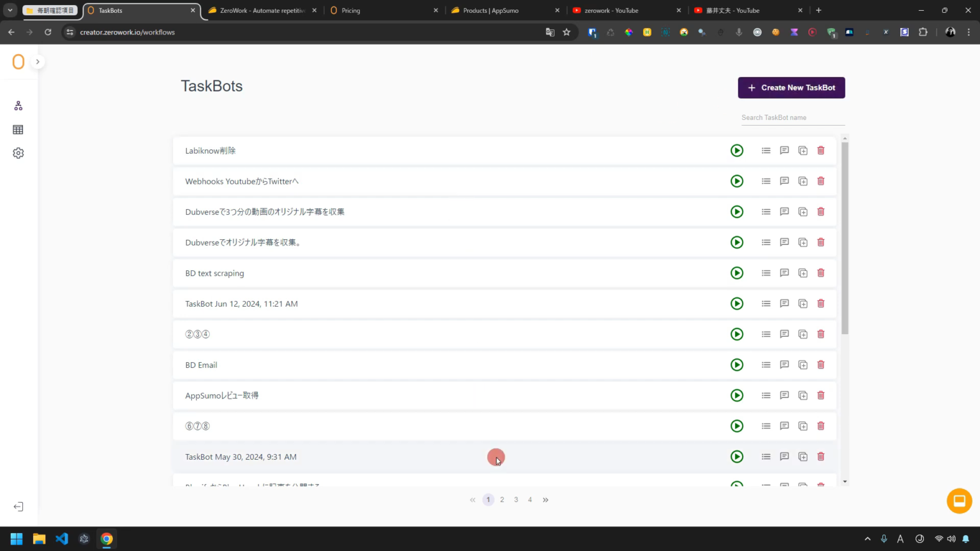980x551 pixels.
Task: Click the Create New TaskBot button
Action: [x=791, y=87]
